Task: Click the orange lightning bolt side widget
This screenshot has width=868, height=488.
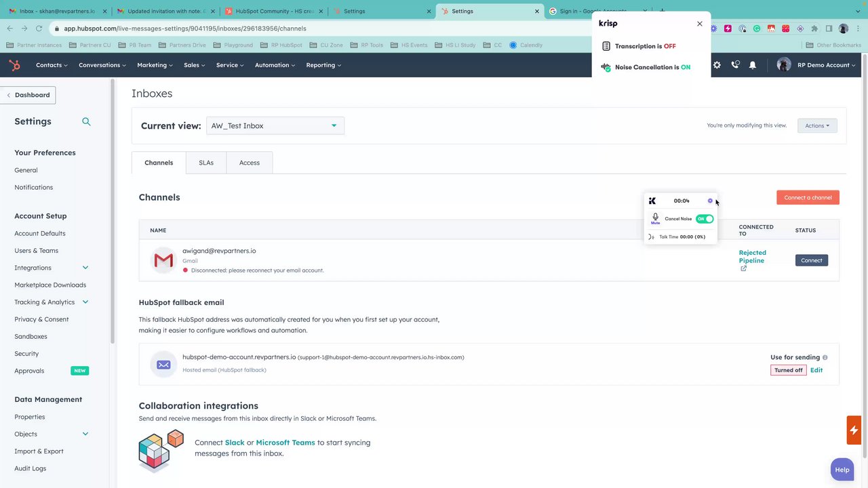Action: [x=854, y=430]
